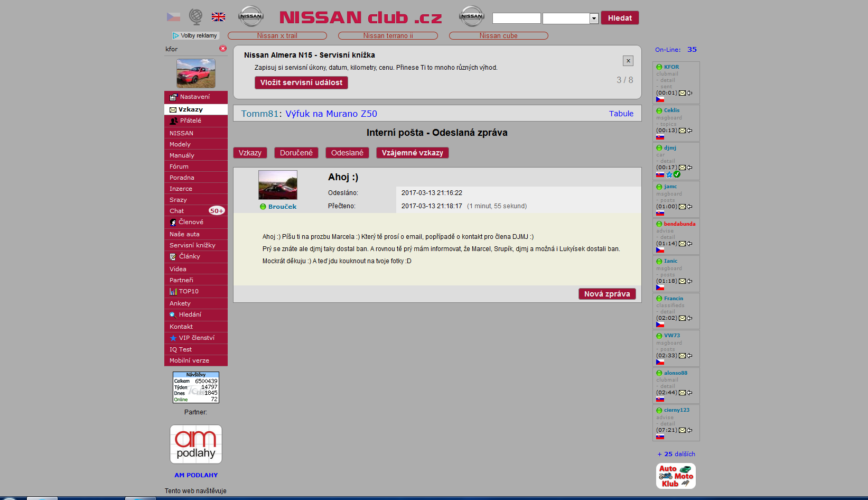
Task: Switch to the Doručené tab
Action: pyautogui.click(x=296, y=153)
